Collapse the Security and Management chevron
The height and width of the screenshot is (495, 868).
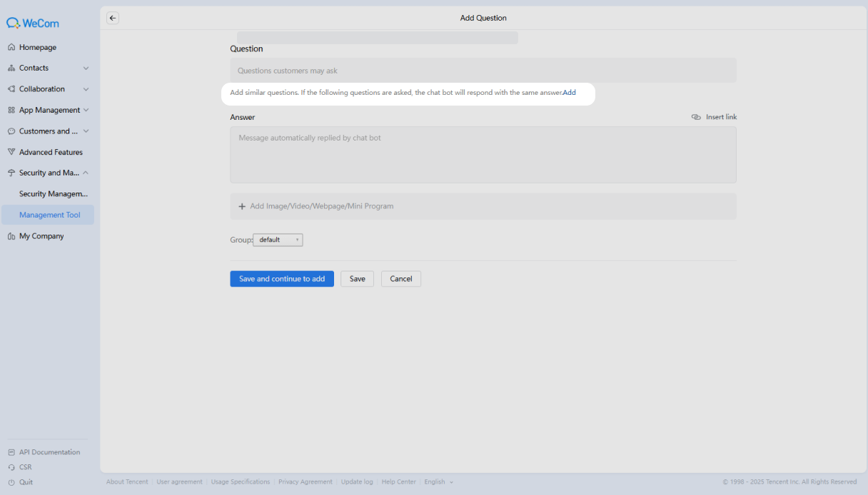tap(86, 173)
